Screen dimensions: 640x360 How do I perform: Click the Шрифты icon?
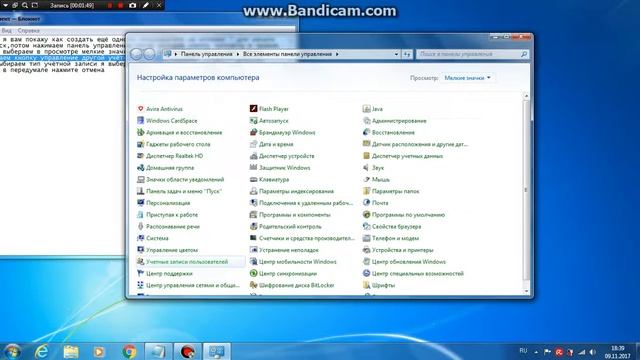[367, 285]
